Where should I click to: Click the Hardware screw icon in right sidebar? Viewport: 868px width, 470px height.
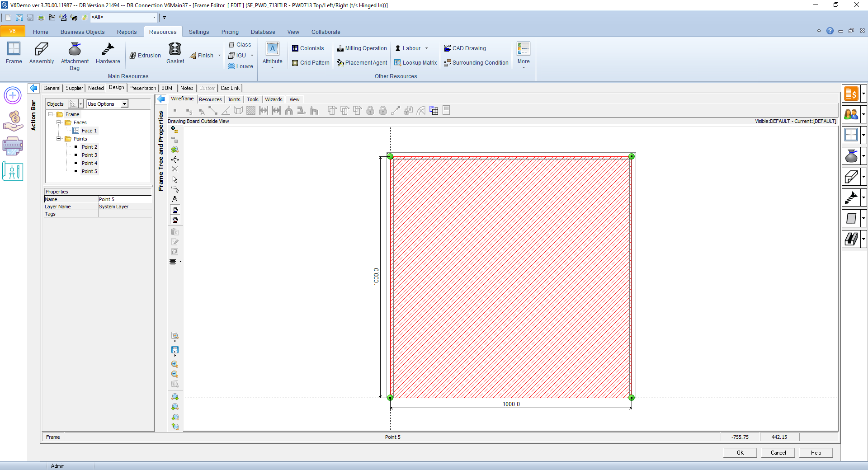(x=852, y=197)
